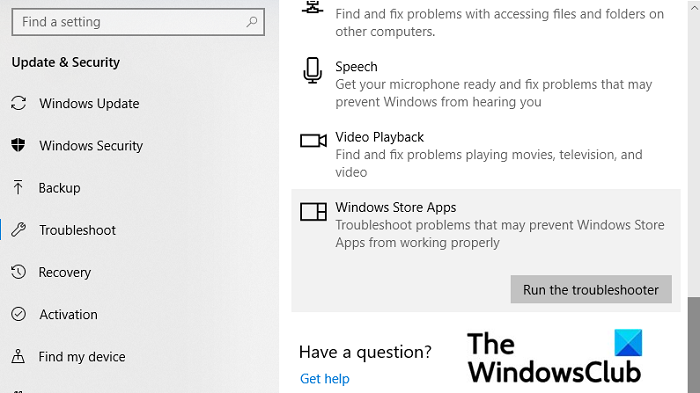Click the vertical scrollbar thumb

point(694,345)
